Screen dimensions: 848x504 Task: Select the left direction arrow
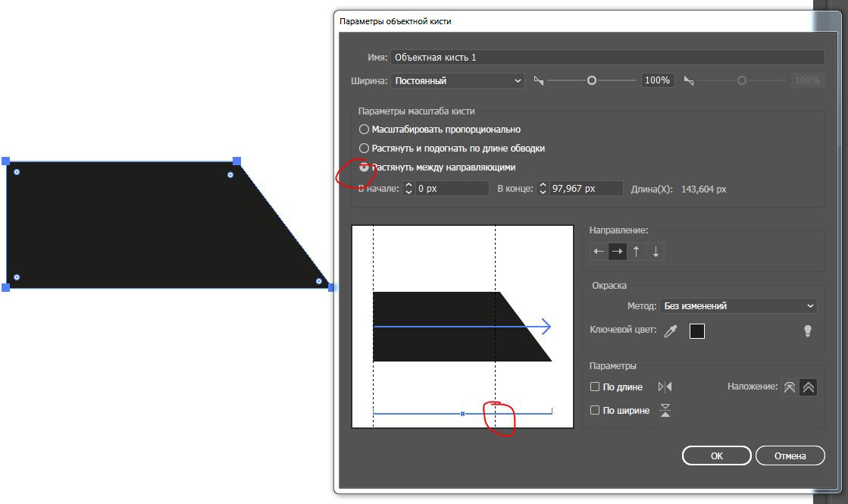click(x=599, y=252)
